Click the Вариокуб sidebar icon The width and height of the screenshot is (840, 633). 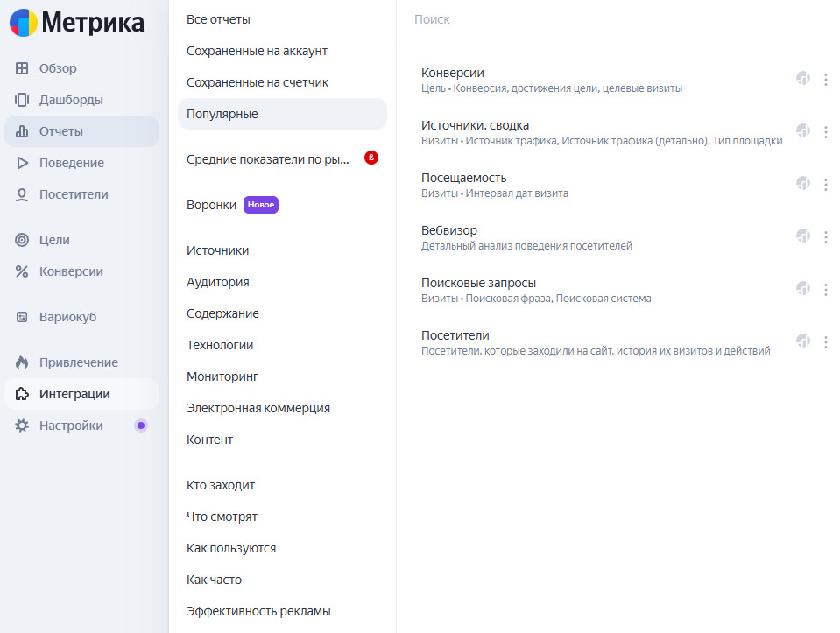click(23, 317)
